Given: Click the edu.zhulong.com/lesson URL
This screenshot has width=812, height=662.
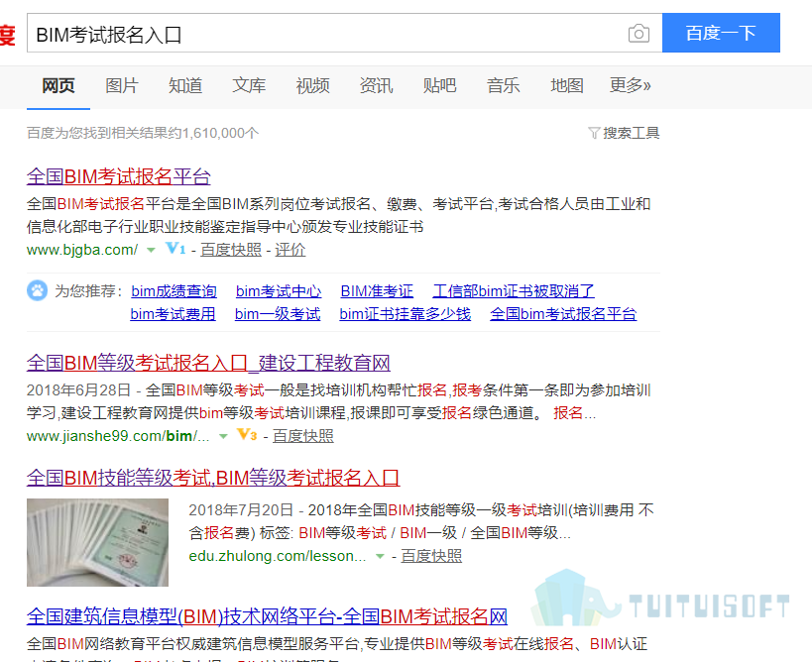Looking at the screenshot, I should point(277,556).
